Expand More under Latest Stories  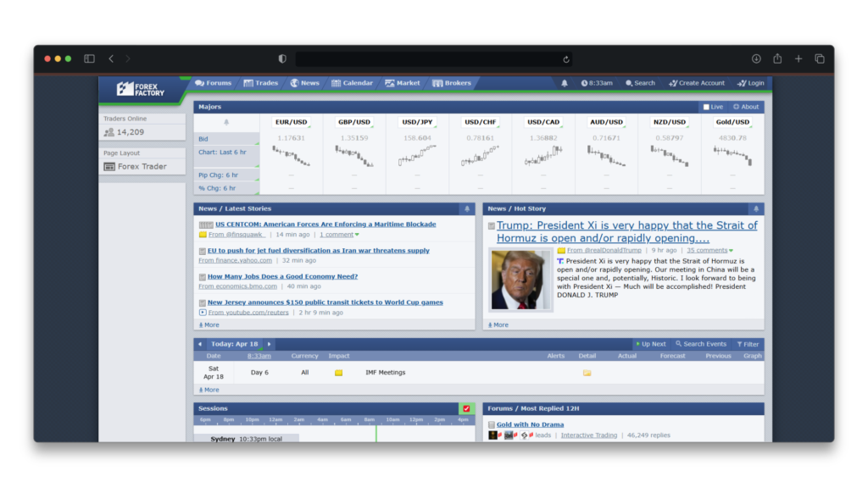[x=209, y=325]
